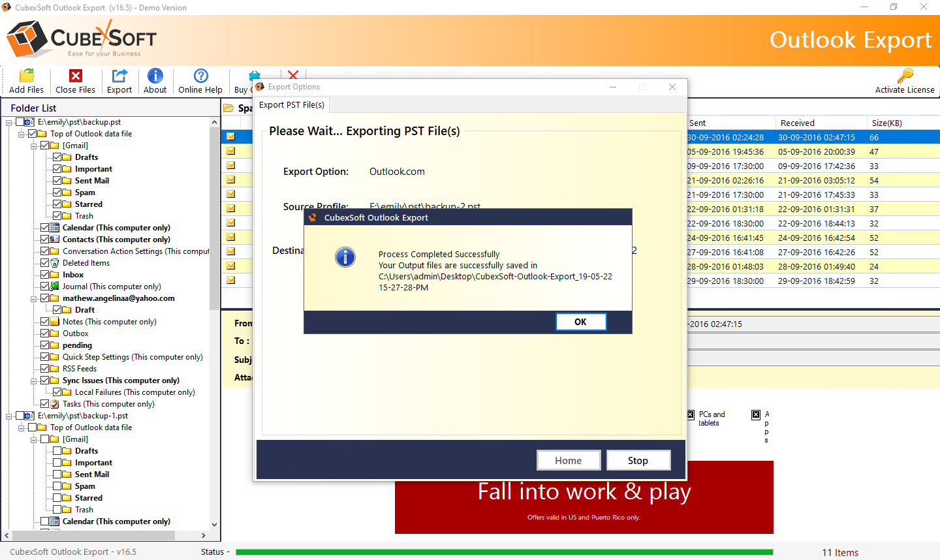
Task: Uncheck Sent Mail under the backup.pst Gmail folder
Action: coord(57,181)
